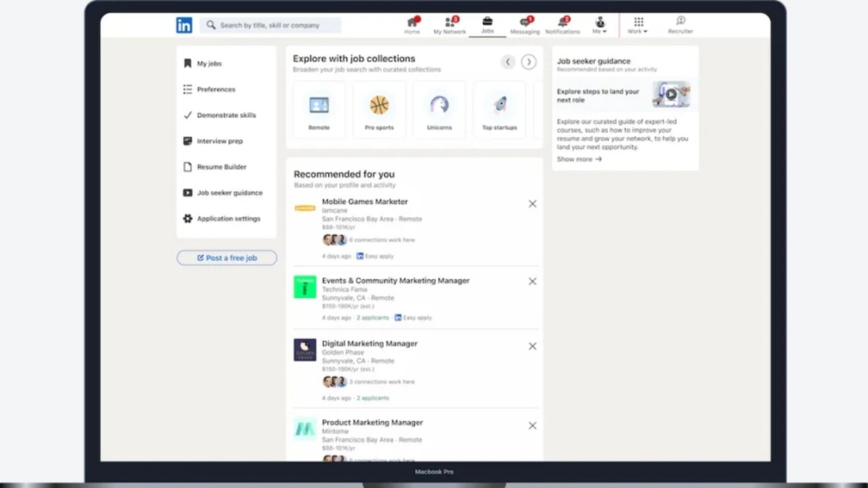This screenshot has height=488, width=868.
Task: Play the job seeker guidance video thumbnail
Action: (x=671, y=95)
